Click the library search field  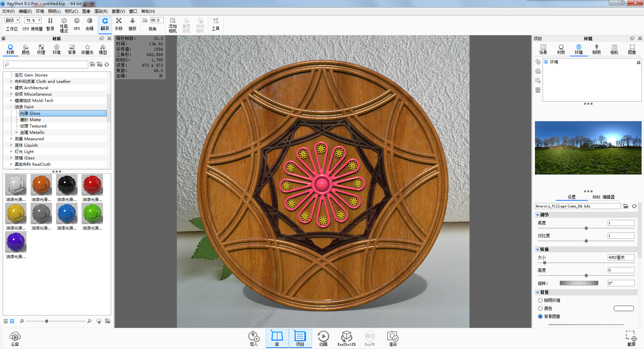pyautogui.click(x=46, y=64)
